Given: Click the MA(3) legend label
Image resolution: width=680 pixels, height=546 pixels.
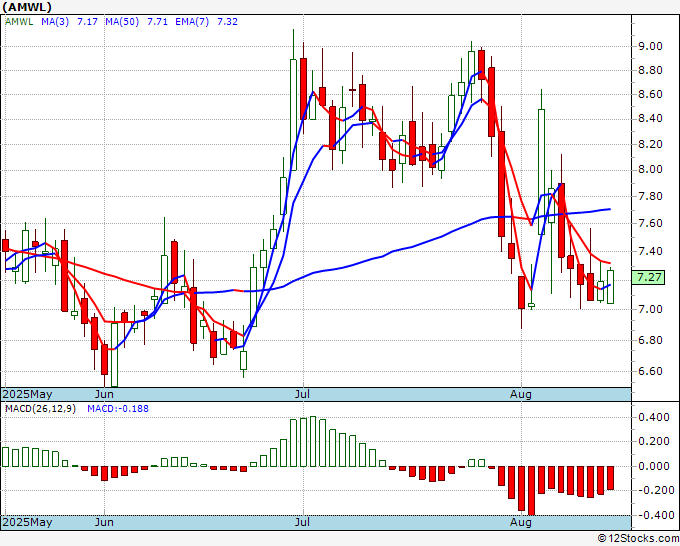Looking at the screenshot, I should point(55,22).
